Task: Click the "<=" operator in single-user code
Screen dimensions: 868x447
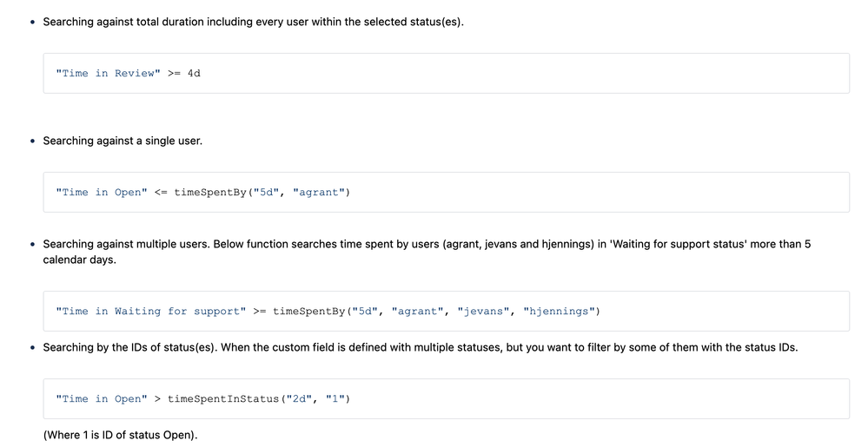Action: coord(161,192)
